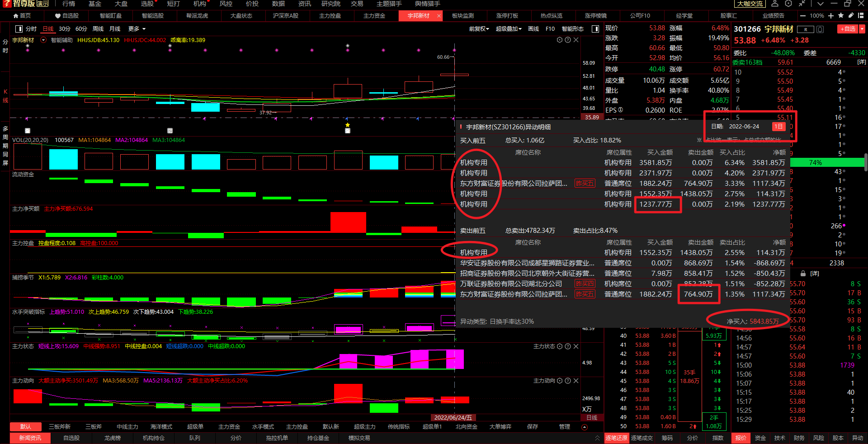Switch to 筹码 tab

pos(667,438)
